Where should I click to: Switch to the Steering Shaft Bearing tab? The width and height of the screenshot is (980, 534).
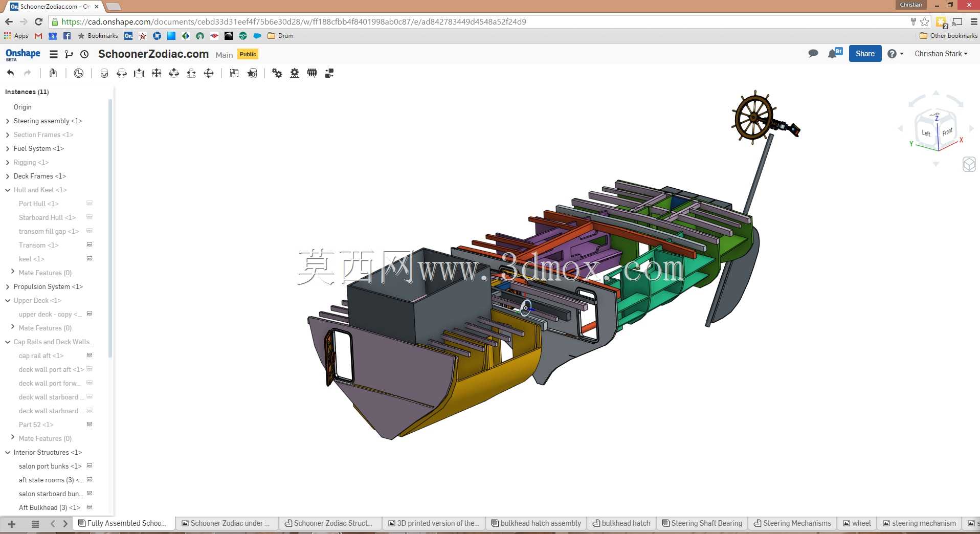click(x=702, y=523)
